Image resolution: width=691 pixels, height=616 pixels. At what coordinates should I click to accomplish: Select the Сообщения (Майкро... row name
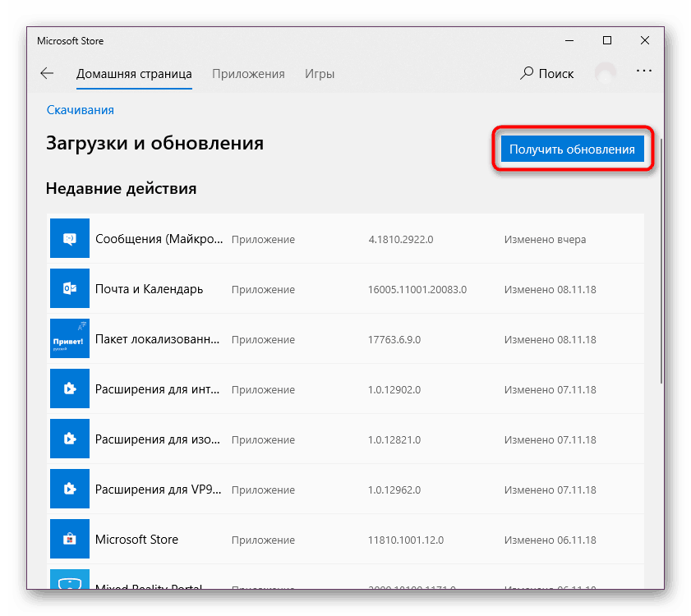159,239
